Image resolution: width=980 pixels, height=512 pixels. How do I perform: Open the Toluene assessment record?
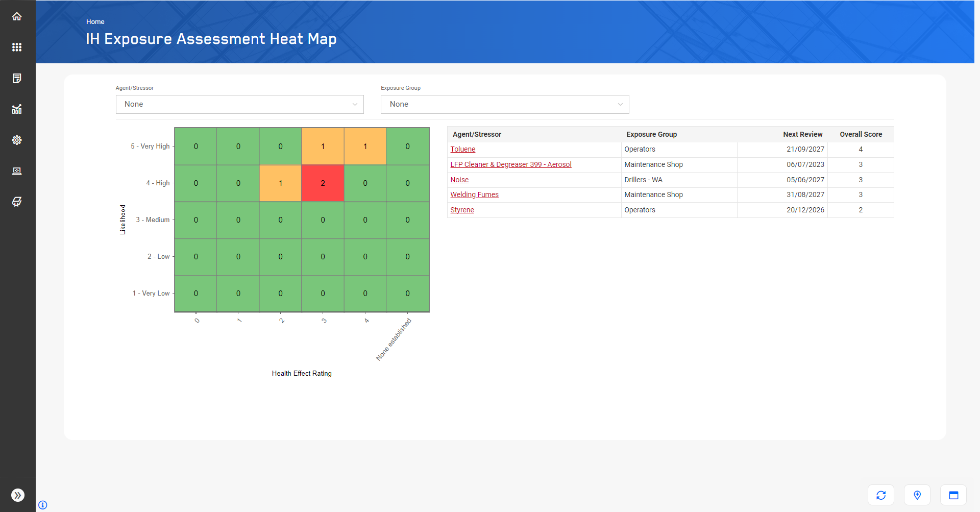pyautogui.click(x=462, y=149)
